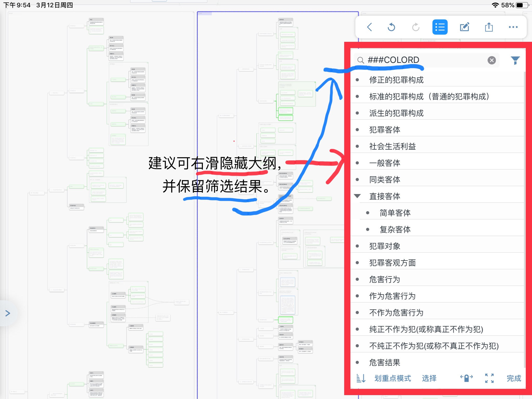The image size is (532, 399).
Task: Tap the bullet beside 简单客体
Action: point(368,213)
